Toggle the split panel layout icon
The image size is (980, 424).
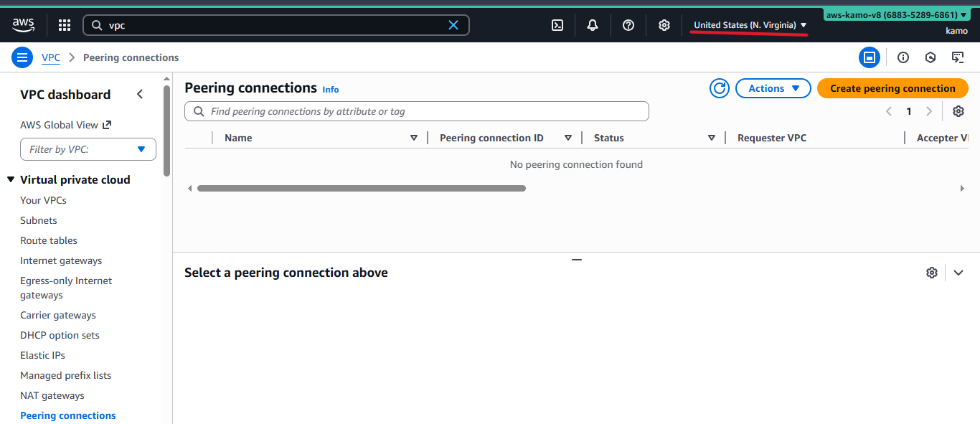[870, 57]
